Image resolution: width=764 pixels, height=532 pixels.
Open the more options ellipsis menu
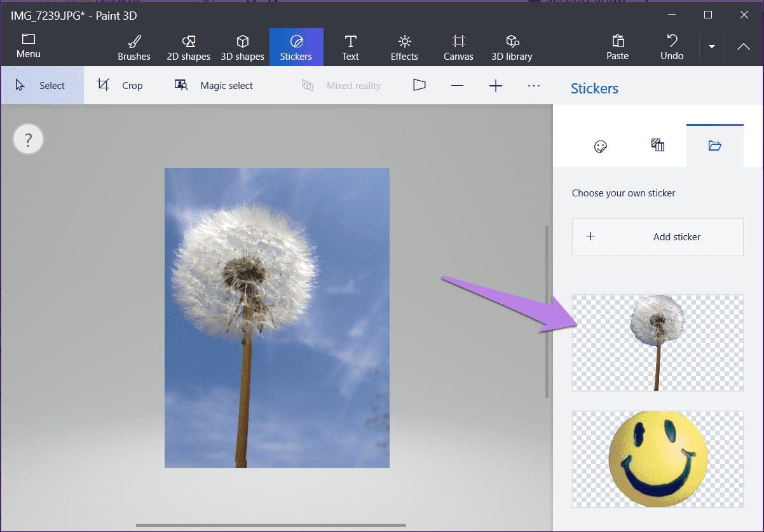(534, 85)
